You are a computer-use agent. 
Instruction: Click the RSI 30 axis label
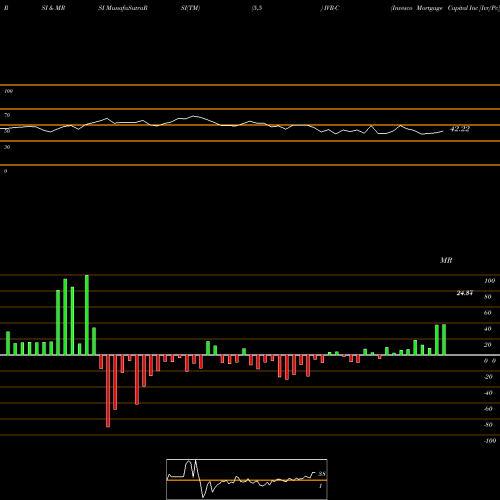[7, 147]
